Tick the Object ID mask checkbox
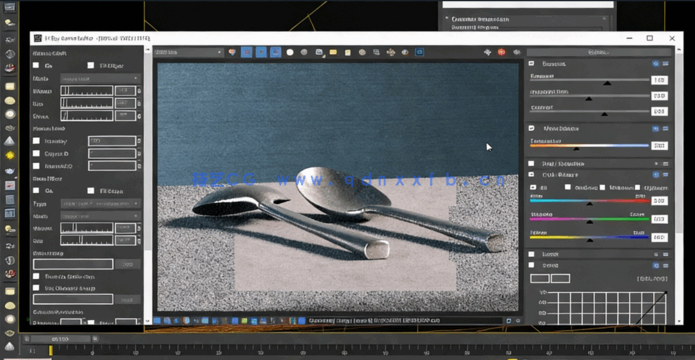This screenshot has height=360, width=695. (36, 153)
